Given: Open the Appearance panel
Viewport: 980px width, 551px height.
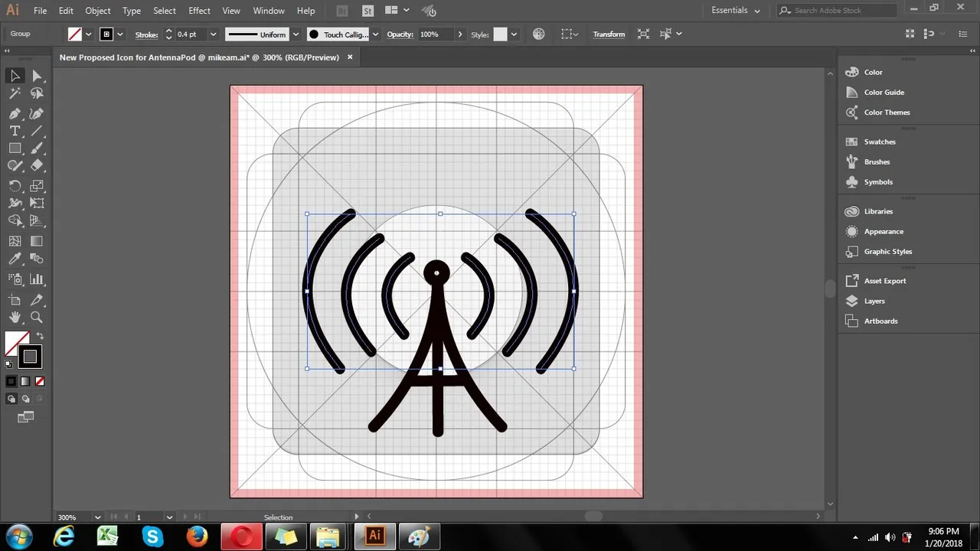Looking at the screenshot, I should [x=884, y=231].
